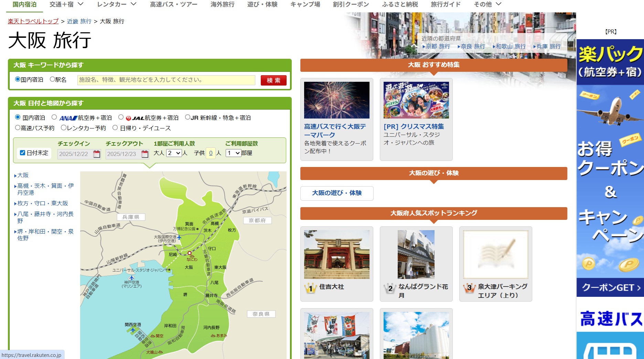This screenshot has height=359, width=644.
Task: Click Osaka Itami Airport plane icon on map
Action: click(179, 237)
